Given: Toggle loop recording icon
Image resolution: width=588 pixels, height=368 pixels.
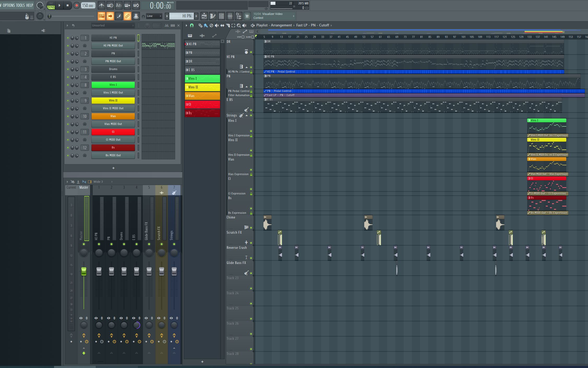Looking at the screenshot, I should pos(136,5).
